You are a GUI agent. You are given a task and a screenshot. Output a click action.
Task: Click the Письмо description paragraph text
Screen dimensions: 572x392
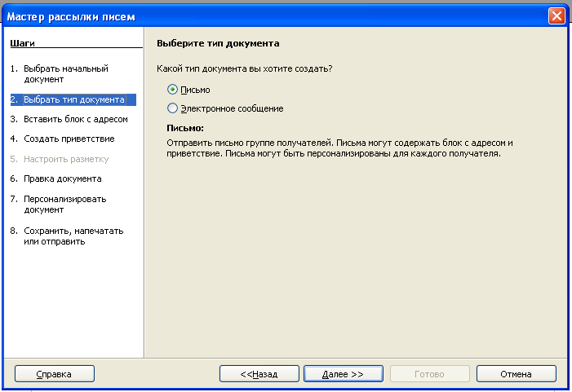pos(339,148)
